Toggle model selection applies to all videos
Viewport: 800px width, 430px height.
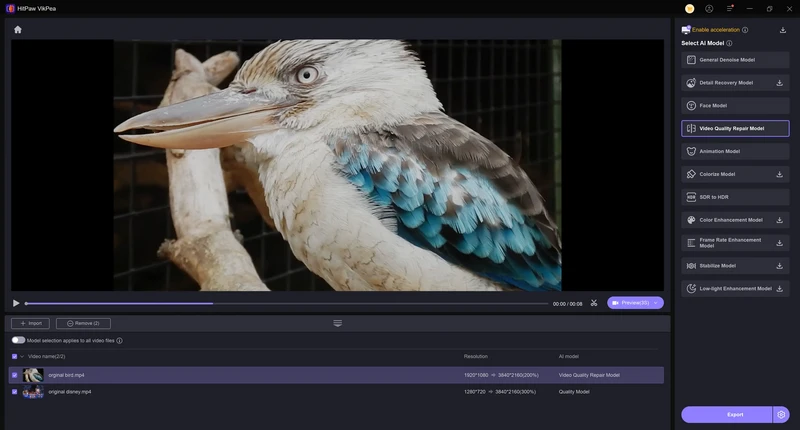[18, 340]
